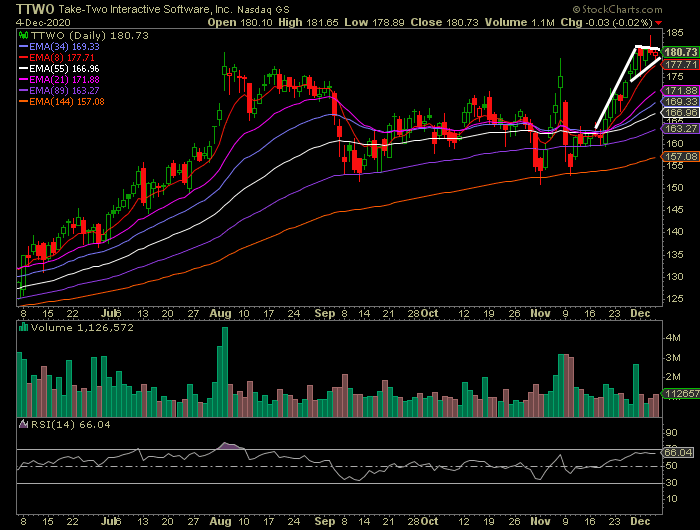Click the Take-Two Interactive Software, Inc. company name

tap(146, 9)
